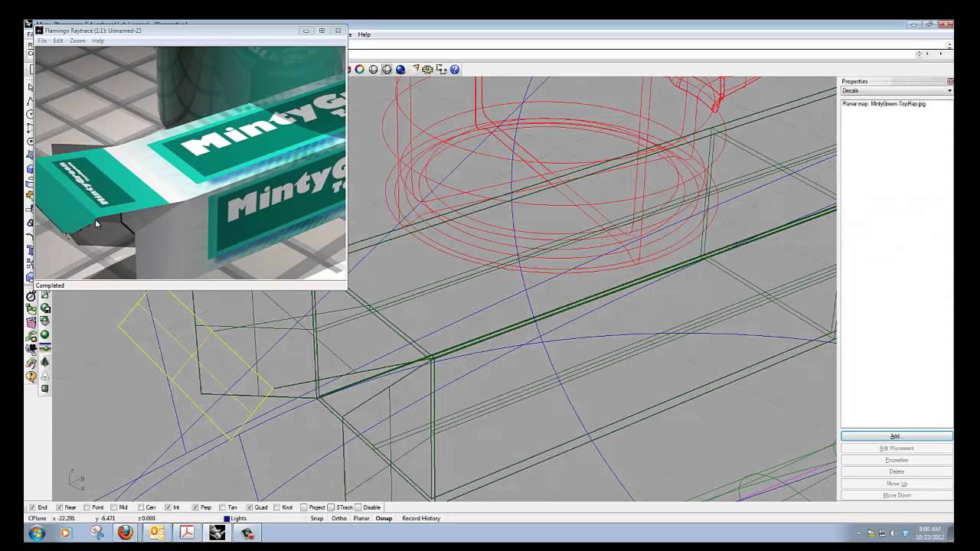Click the yellow arrow flag toolbar icon

click(415, 70)
